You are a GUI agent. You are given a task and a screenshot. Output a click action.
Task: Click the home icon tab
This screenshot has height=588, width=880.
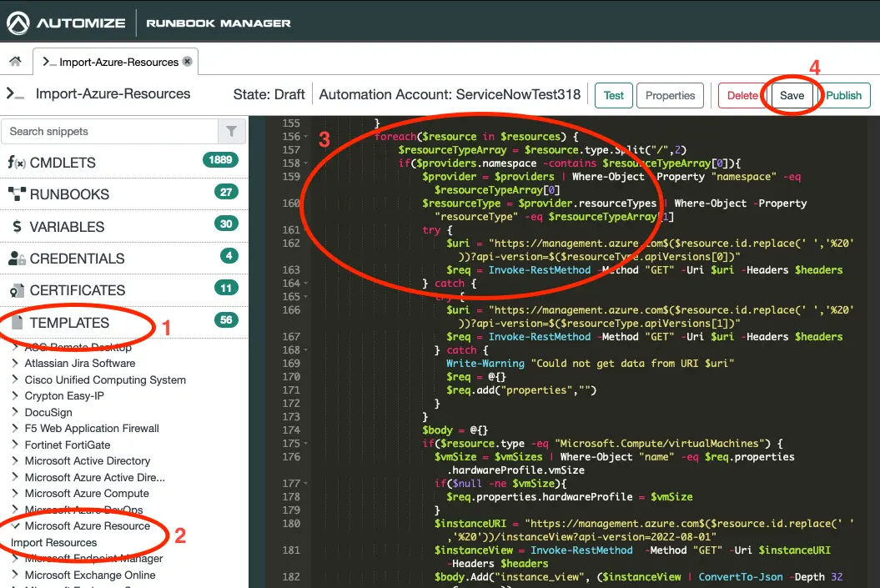coord(15,62)
